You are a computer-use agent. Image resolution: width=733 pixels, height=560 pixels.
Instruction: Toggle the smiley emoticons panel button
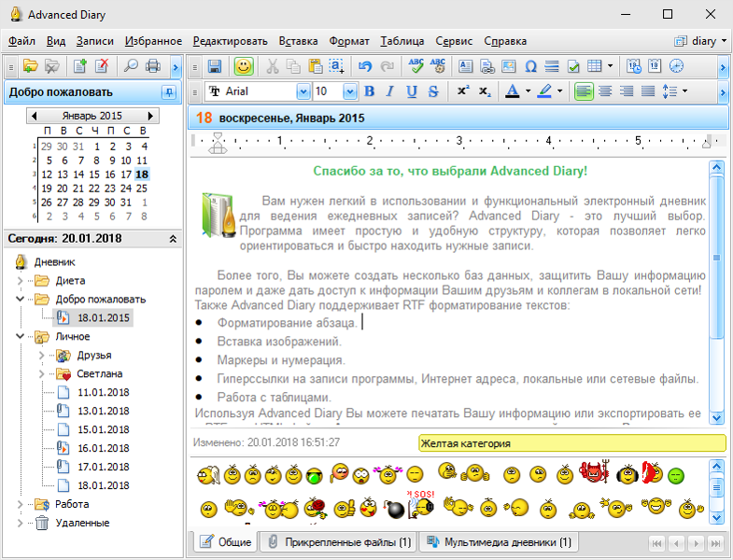(243, 66)
